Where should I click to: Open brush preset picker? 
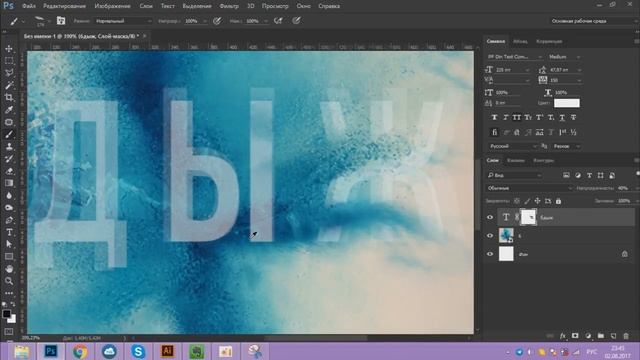[x=41, y=20]
